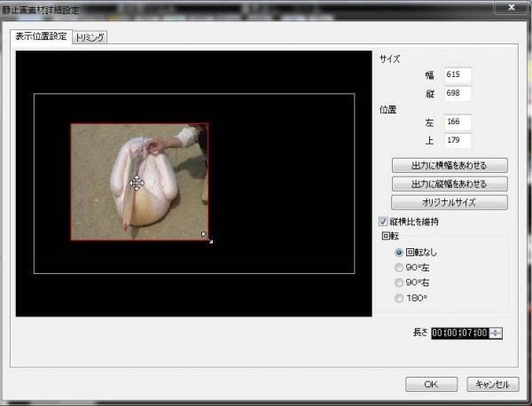Screen dimensions: 532x406
Task: Confirm the settings with OK
Action: coord(431,384)
